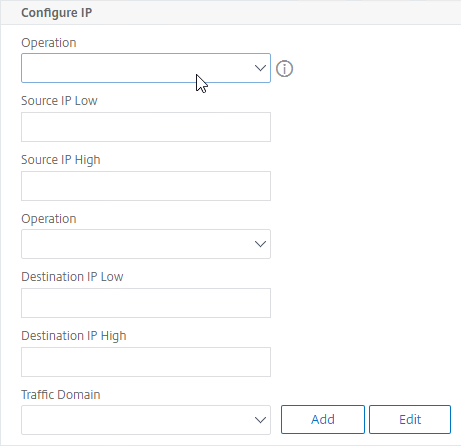Image resolution: width=461 pixels, height=446 pixels.
Task: Expand the Traffic Domain dropdown arrow
Action: (x=260, y=420)
